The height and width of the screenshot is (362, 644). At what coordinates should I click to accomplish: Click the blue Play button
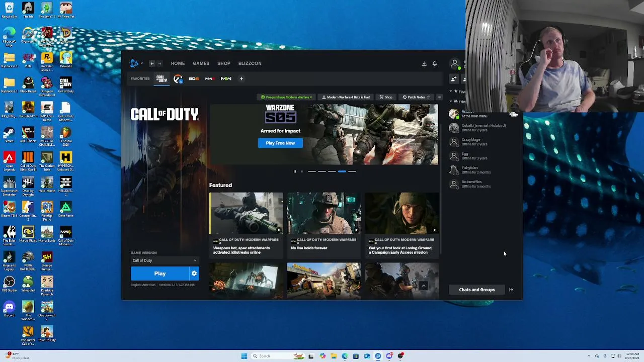(x=159, y=274)
